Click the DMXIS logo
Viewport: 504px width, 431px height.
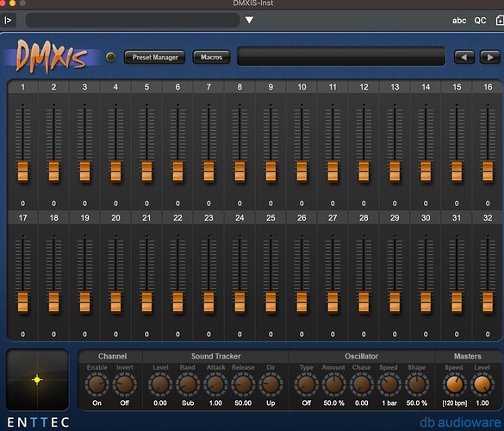[52, 56]
